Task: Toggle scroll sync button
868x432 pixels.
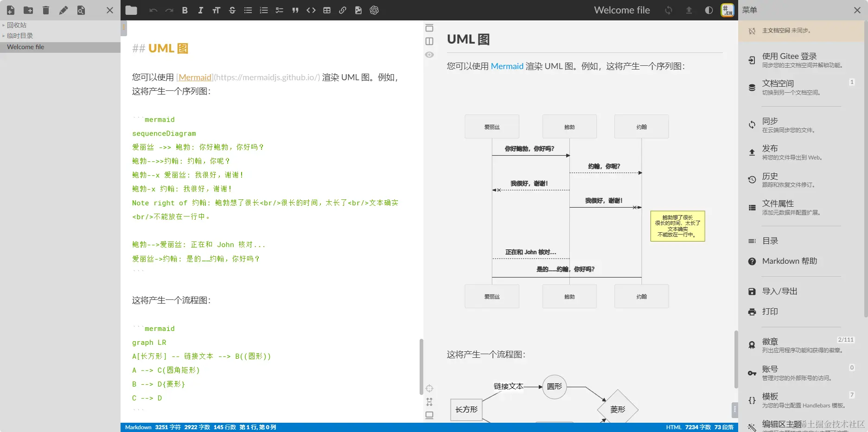Action: point(429,402)
